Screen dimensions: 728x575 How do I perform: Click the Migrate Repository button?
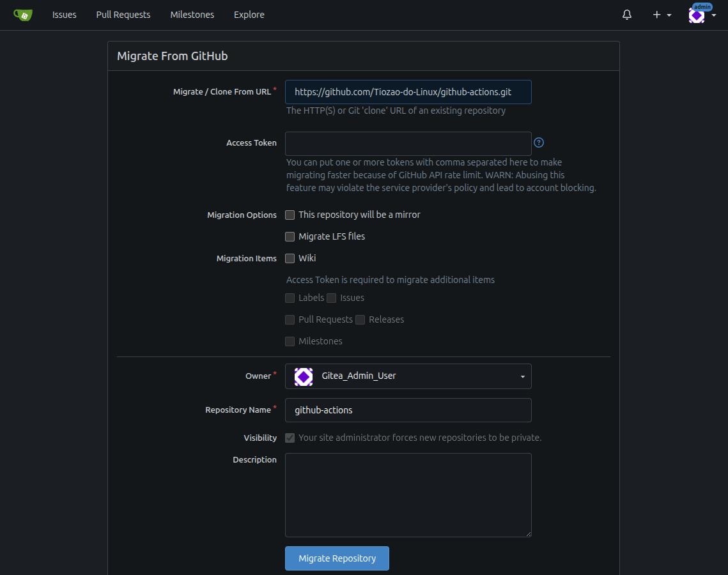pyautogui.click(x=337, y=558)
